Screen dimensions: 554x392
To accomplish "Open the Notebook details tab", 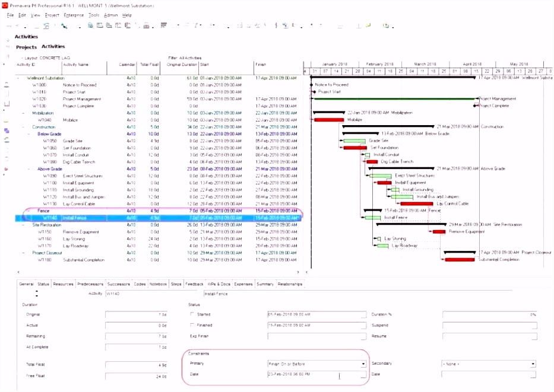I will point(158,284).
